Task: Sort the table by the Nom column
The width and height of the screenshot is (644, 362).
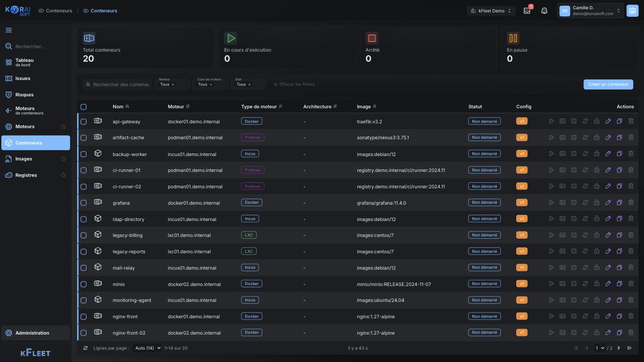Action: point(120,107)
